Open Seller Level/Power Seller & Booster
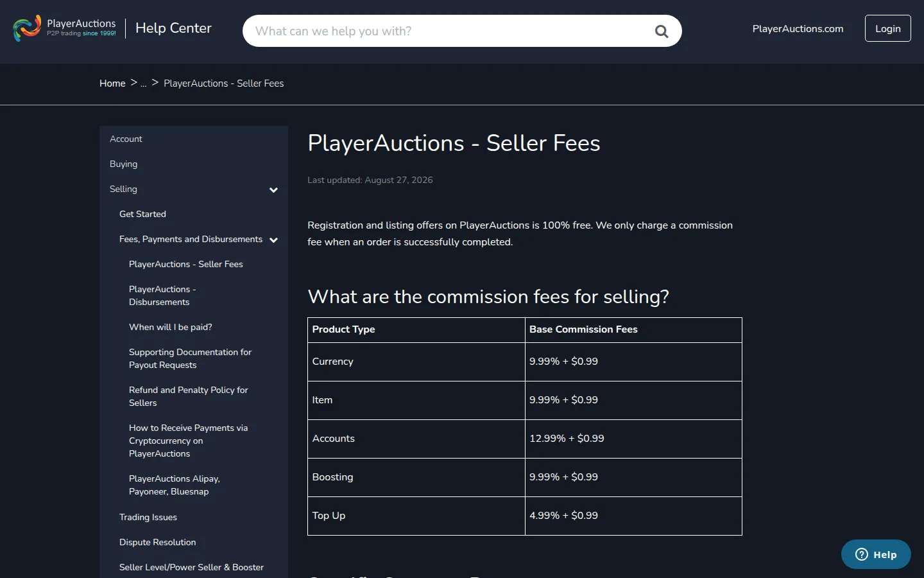 tap(191, 567)
